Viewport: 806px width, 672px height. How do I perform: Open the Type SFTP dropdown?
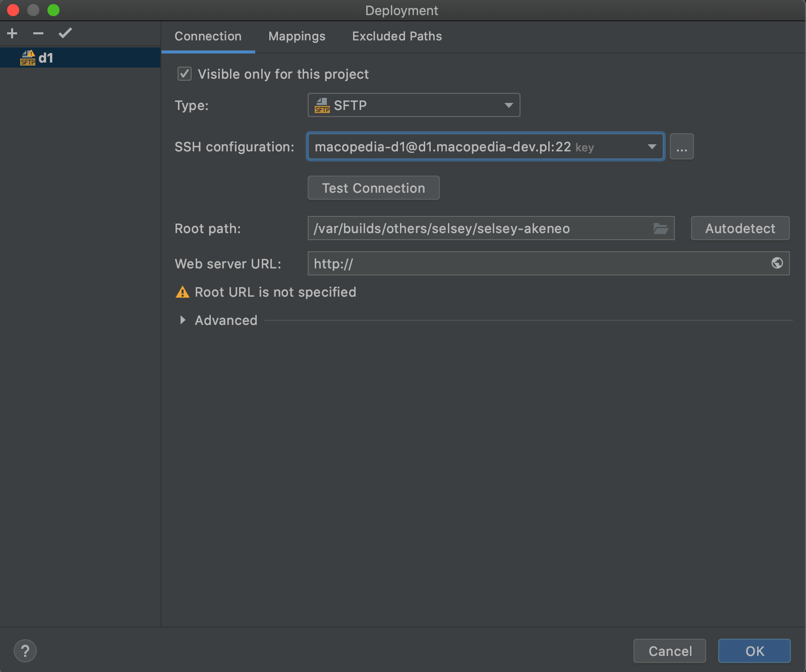414,105
